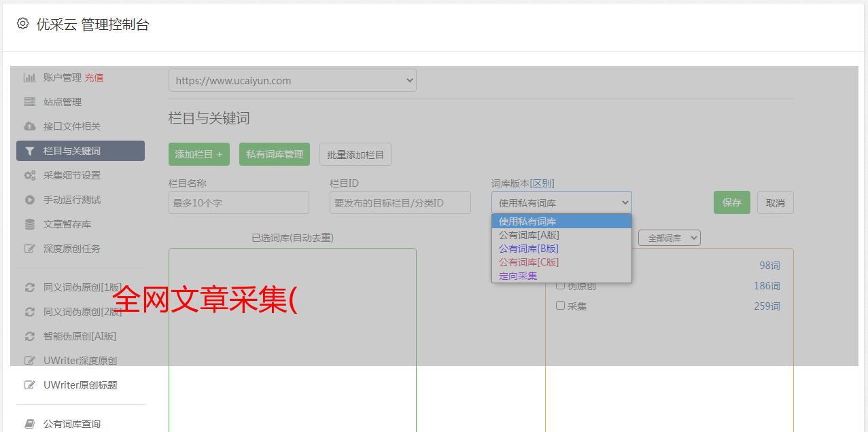Viewport: 868px width, 432px height.
Task: Click the red 充值 link
Action: click(x=94, y=77)
